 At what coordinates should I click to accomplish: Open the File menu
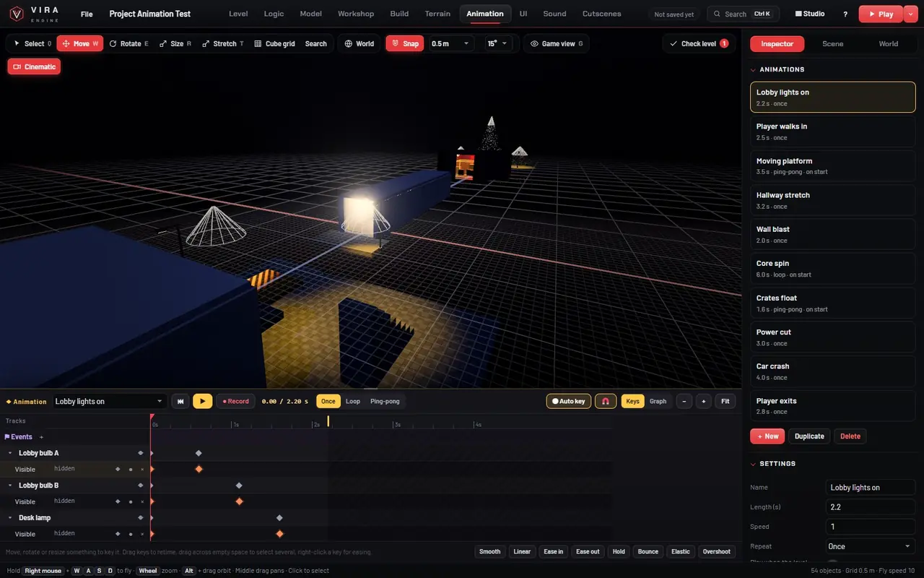(87, 14)
